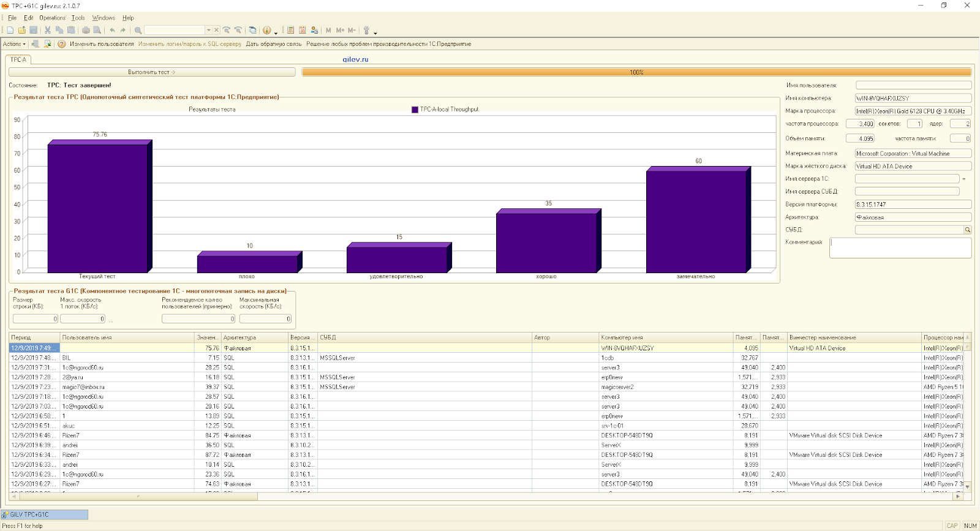Viewport: 980px width, 531px height.
Task: Click the magnifier search icon in toolbar
Action: click(x=138, y=30)
